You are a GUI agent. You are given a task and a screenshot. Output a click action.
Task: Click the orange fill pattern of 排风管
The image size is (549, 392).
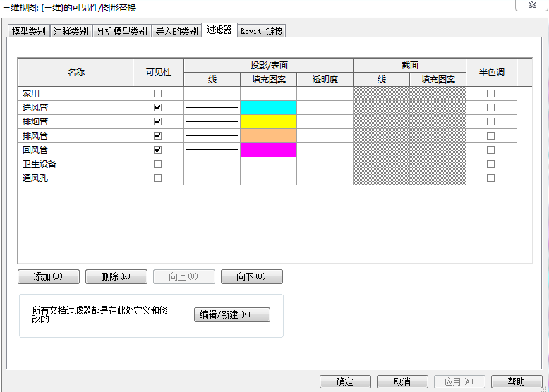(x=268, y=135)
